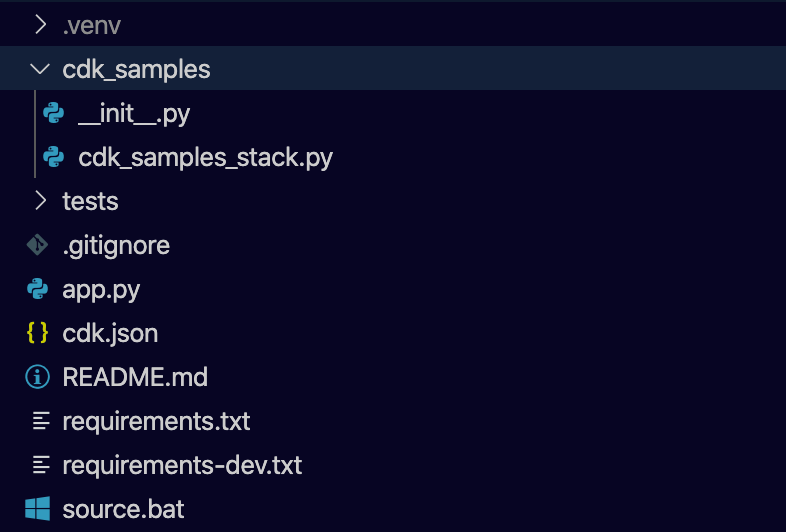Click the Python icon beside app.py

(x=38, y=290)
